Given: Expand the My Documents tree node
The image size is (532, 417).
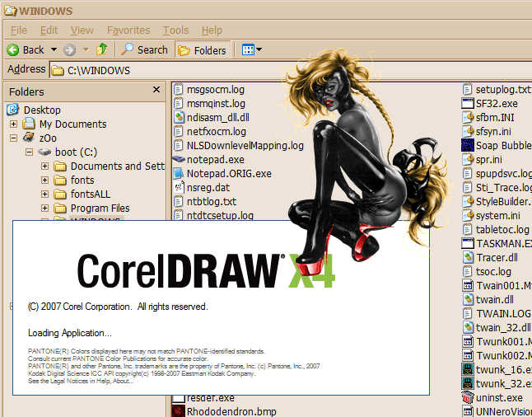Looking at the screenshot, I should pyautogui.click(x=13, y=124).
